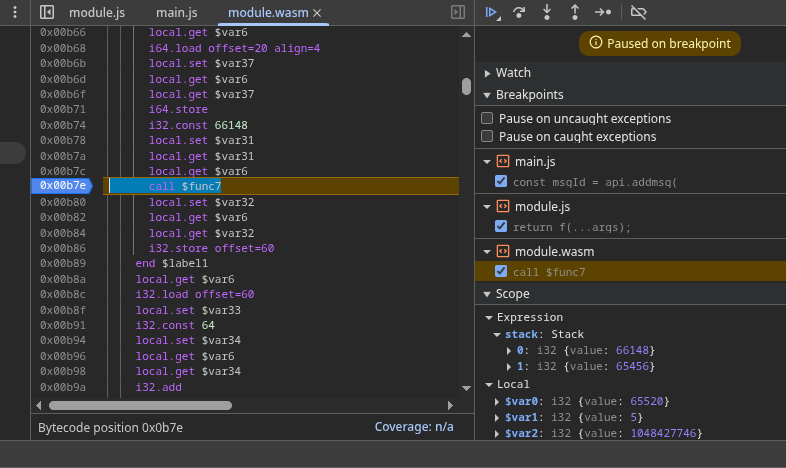
Task: Uncheck the call $func7 breakpoint
Action: [501, 271]
